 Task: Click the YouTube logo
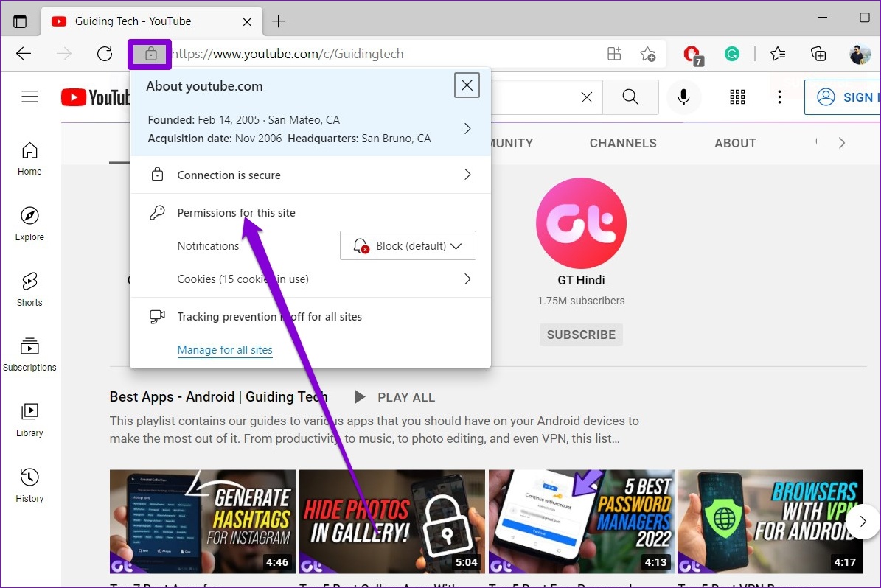pos(96,97)
